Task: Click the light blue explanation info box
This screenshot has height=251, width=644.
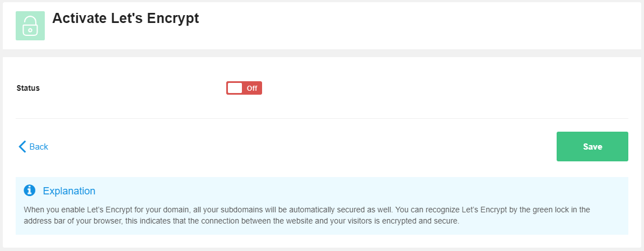Action: (x=322, y=206)
